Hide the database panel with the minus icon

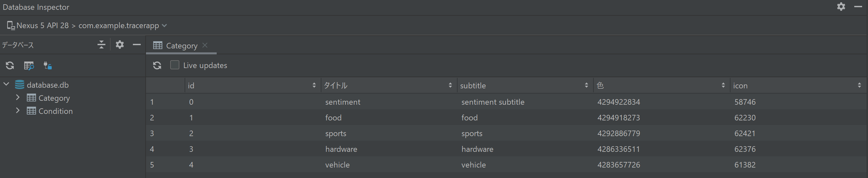coord(136,44)
